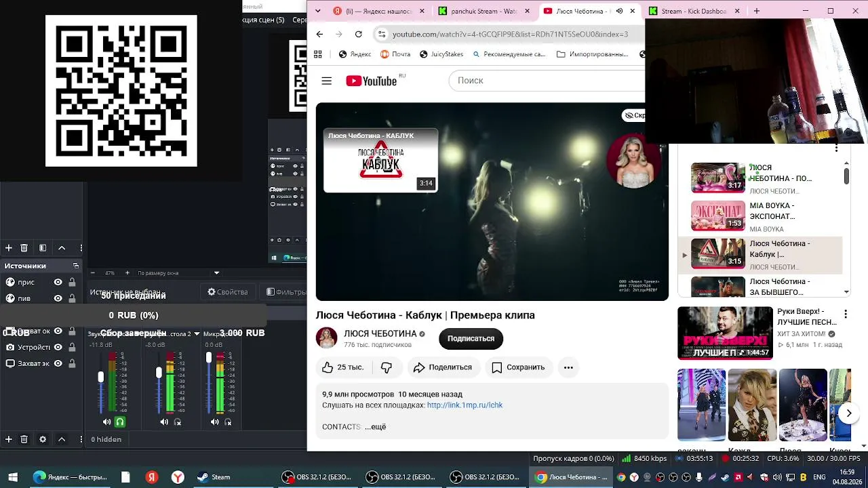
Task: Undock the Источники panel
Action: click(x=76, y=266)
